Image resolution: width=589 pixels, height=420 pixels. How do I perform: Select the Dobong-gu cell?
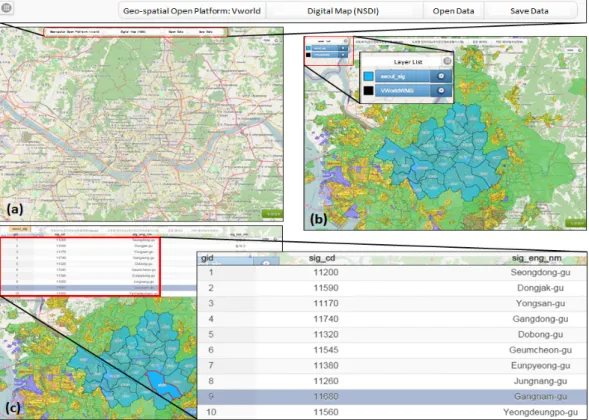[x=540, y=334]
